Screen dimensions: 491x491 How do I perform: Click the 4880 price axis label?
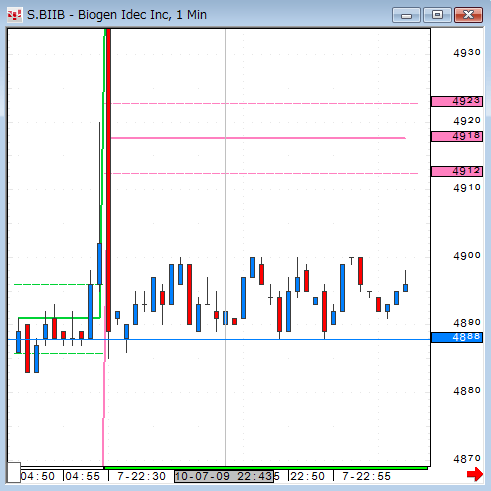click(x=467, y=391)
